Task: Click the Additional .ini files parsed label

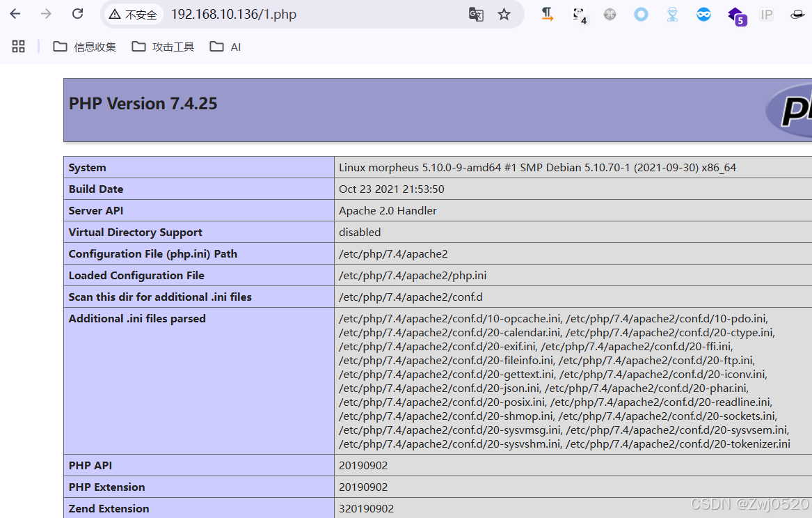Action: click(136, 319)
